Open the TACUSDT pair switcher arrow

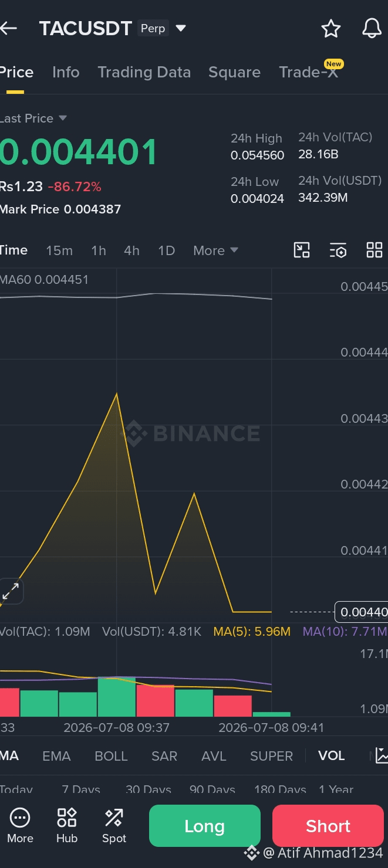(x=181, y=28)
